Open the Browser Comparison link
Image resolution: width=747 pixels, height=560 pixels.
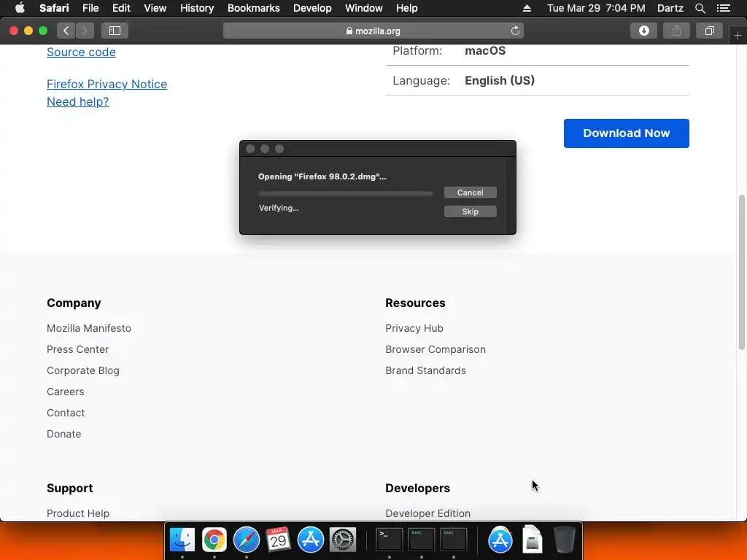pos(436,349)
